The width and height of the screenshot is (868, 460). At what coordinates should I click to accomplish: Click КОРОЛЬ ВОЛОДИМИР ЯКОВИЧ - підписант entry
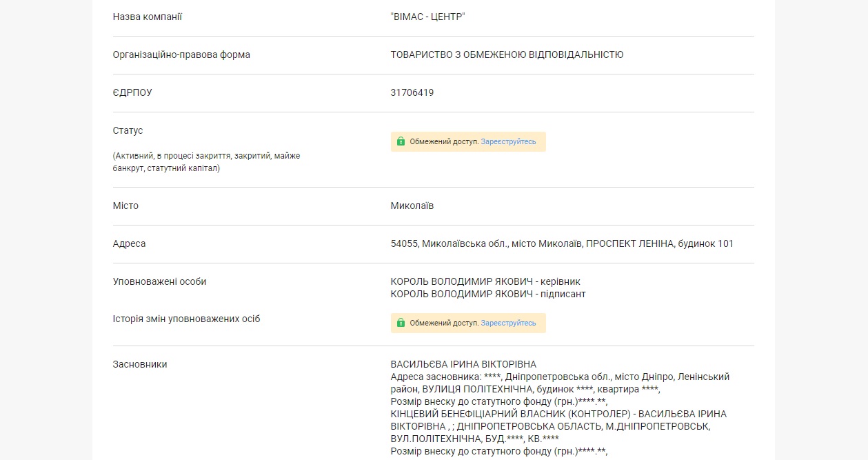[x=488, y=294]
